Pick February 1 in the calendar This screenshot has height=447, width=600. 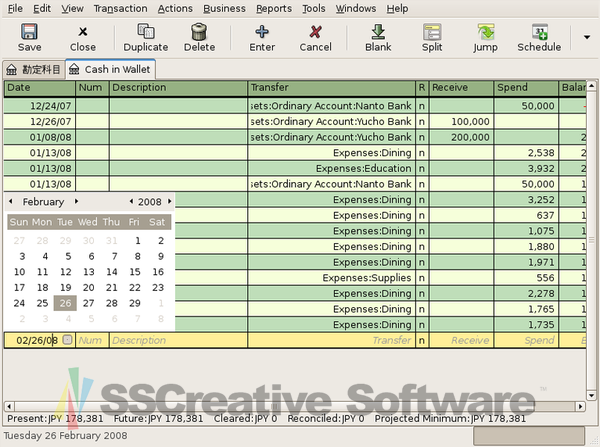coord(137,240)
